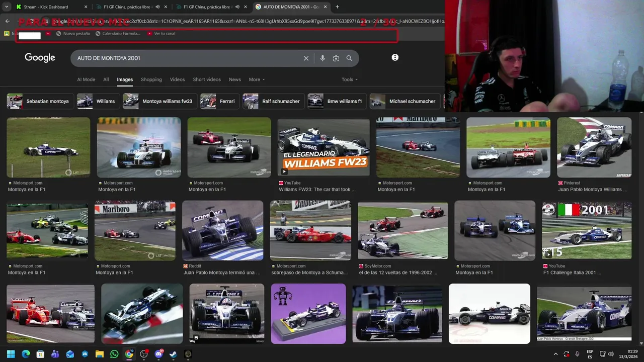Open the Google logo homepage link
The height and width of the screenshot is (362, 644).
pos(40,58)
